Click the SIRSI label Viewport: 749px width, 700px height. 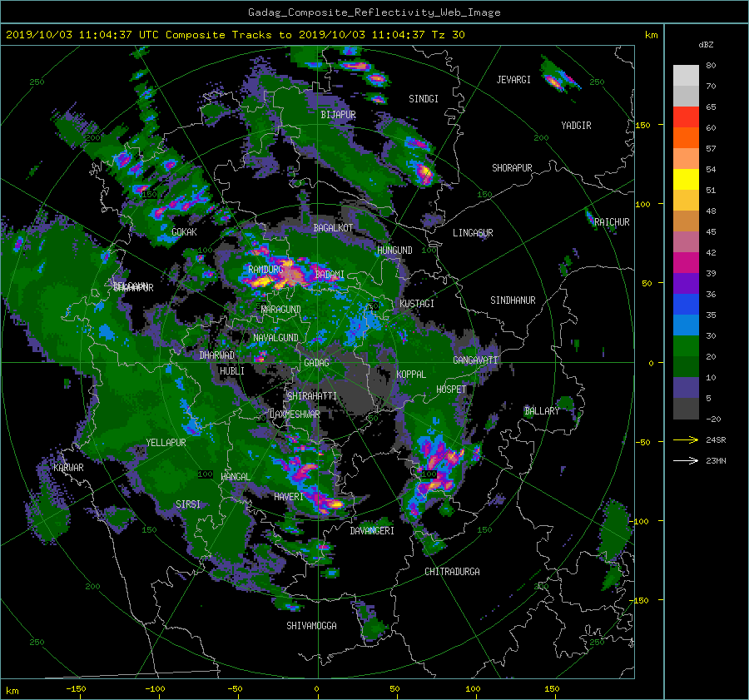pyautogui.click(x=188, y=504)
